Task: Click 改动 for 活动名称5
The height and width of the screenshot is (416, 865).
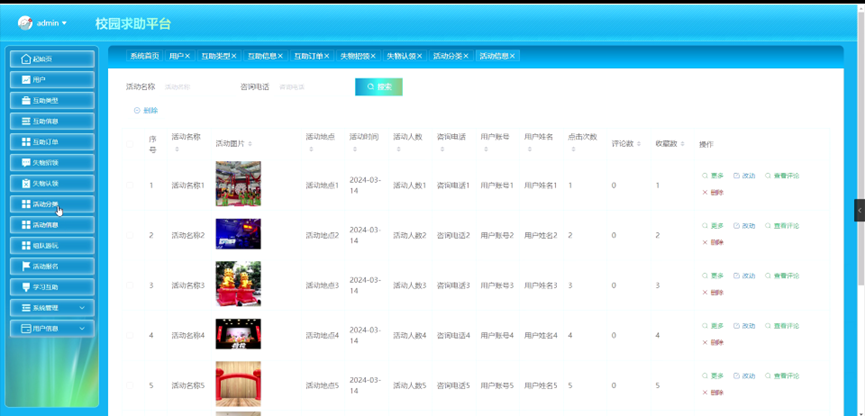Action: click(x=744, y=375)
